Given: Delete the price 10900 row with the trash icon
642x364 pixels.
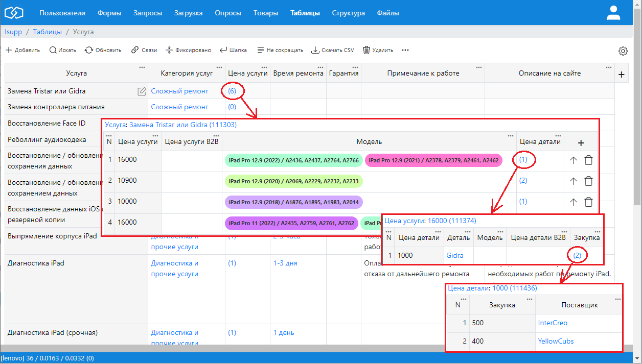Looking at the screenshot, I should pyautogui.click(x=589, y=181).
